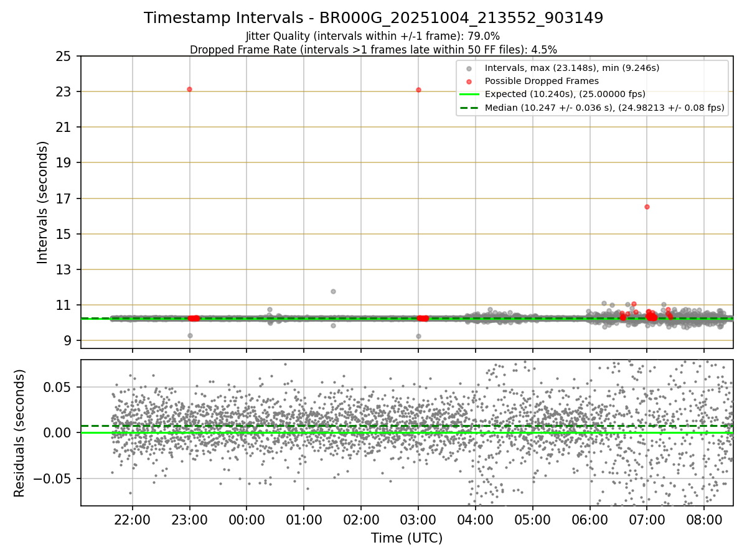Click the '03:00' x-axis tick label
The width and height of the screenshot is (747, 560).
418,519
